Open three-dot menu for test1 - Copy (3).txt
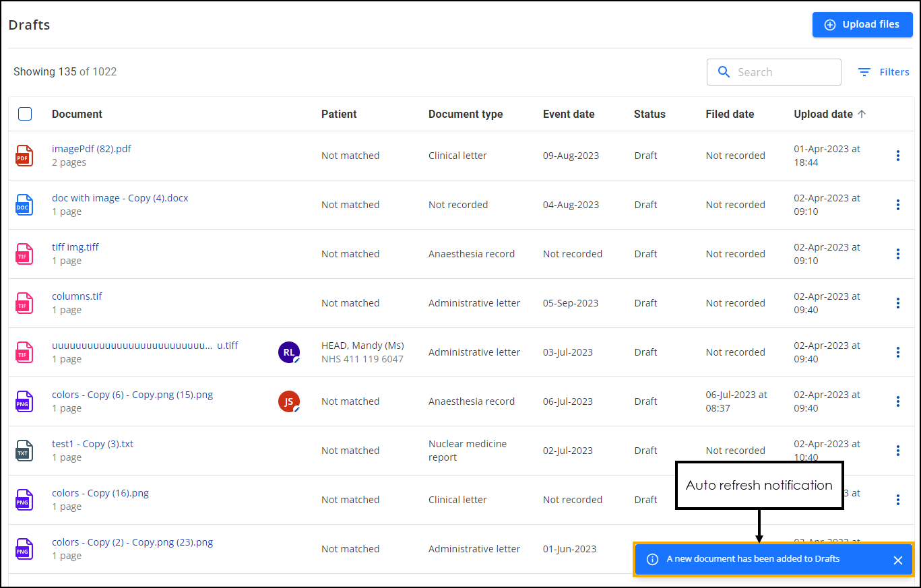 (x=897, y=451)
